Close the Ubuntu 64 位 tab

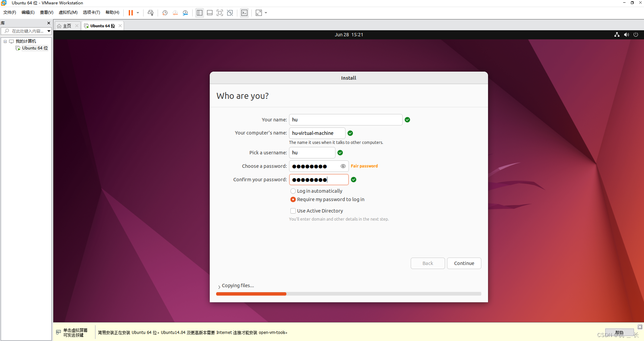[x=120, y=26]
